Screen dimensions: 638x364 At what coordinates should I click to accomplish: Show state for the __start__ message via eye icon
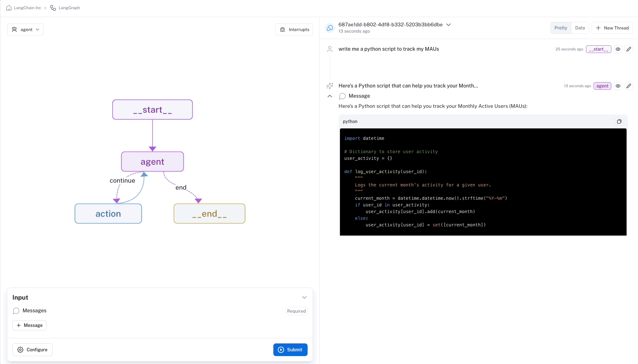point(618,49)
